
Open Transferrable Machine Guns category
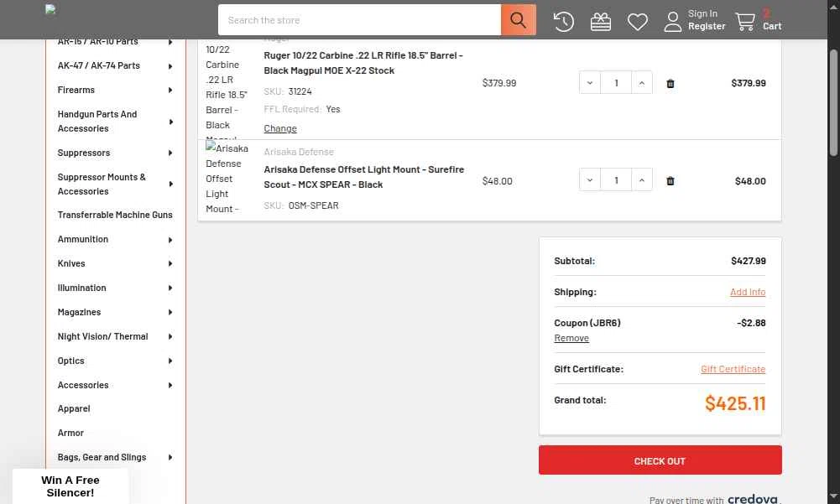[115, 215]
